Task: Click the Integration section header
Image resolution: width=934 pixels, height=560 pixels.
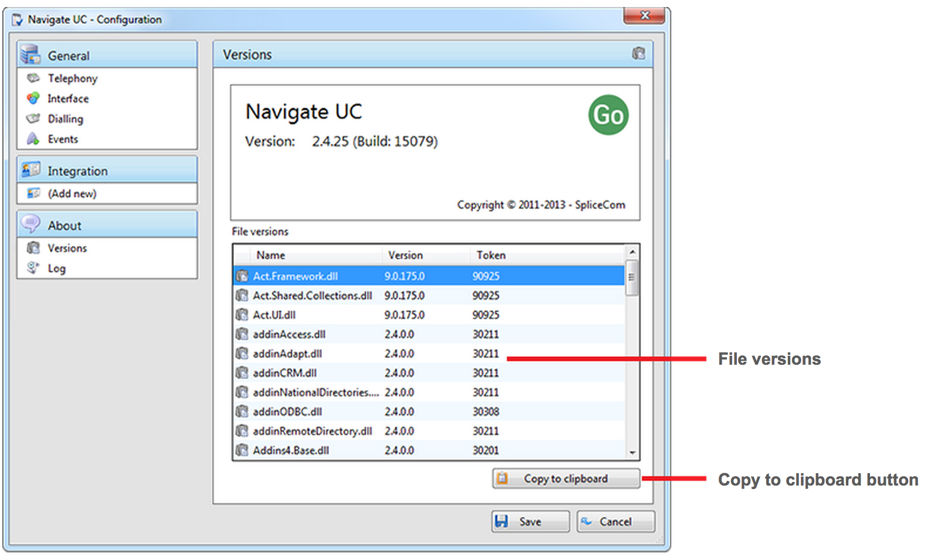Action: [x=107, y=170]
